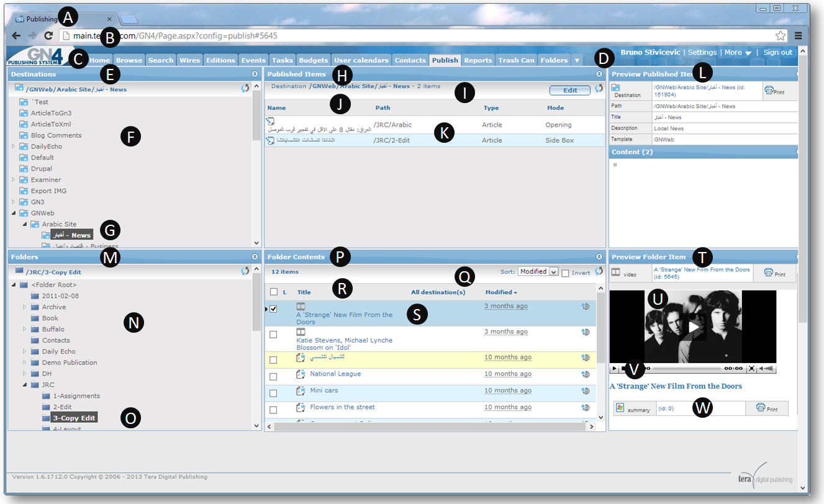The width and height of the screenshot is (824, 504).
Task: Uncheck the 'Strange' New Film row checkbox
Action: click(x=273, y=308)
